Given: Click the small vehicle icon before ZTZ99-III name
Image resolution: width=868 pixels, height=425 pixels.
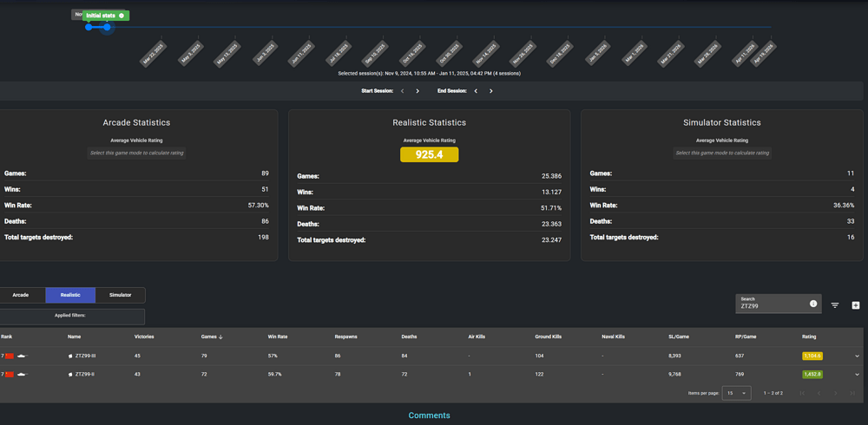Looking at the screenshot, I should point(70,356).
